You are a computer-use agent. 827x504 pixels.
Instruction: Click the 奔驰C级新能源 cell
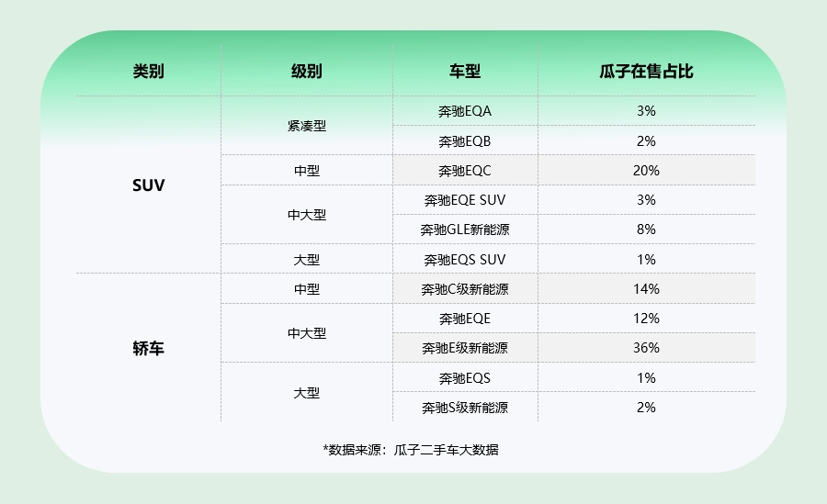point(465,289)
